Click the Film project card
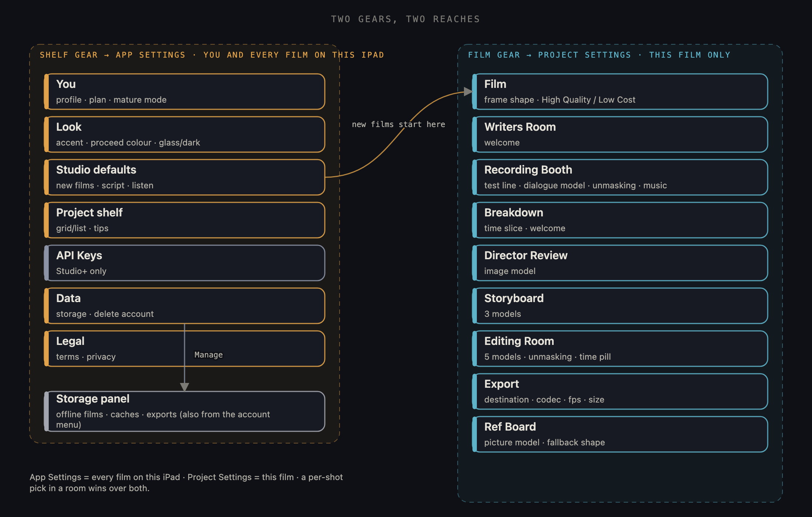The image size is (812, 517). tap(620, 92)
